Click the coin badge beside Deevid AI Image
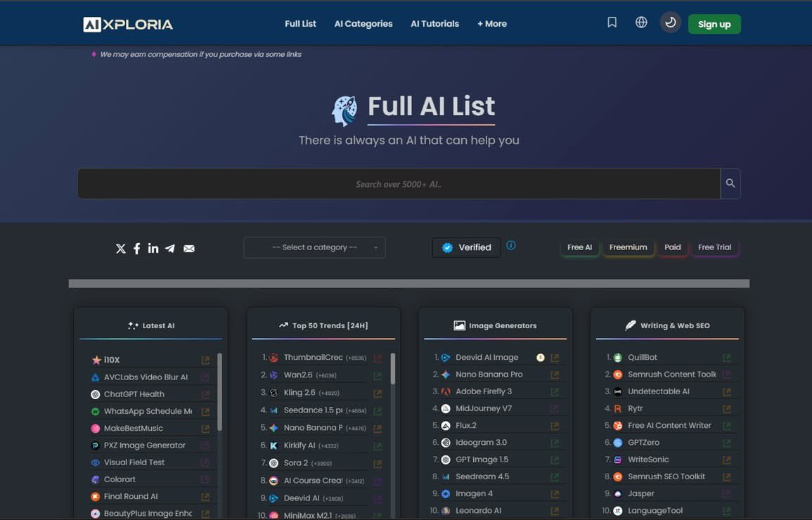The image size is (812, 520). pos(540,358)
